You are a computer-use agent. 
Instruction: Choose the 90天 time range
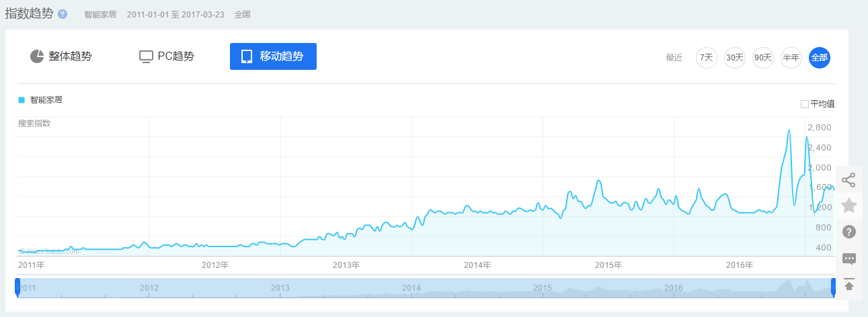pyautogui.click(x=762, y=58)
